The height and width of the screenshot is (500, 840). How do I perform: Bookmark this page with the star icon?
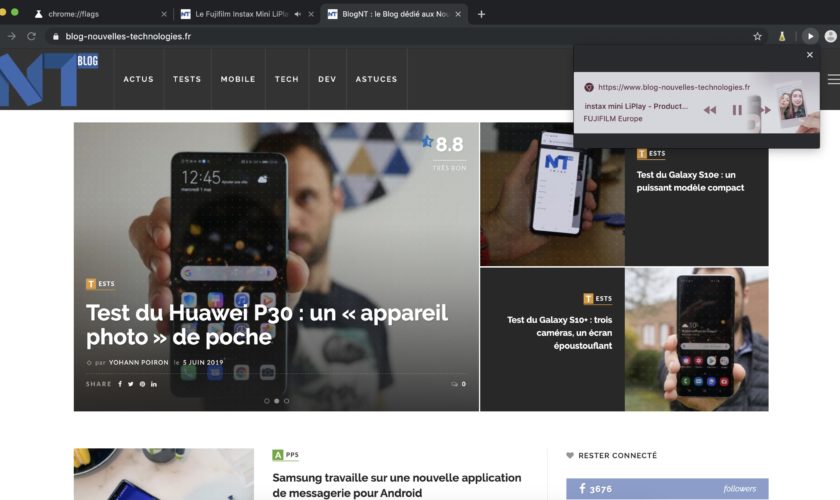[757, 36]
